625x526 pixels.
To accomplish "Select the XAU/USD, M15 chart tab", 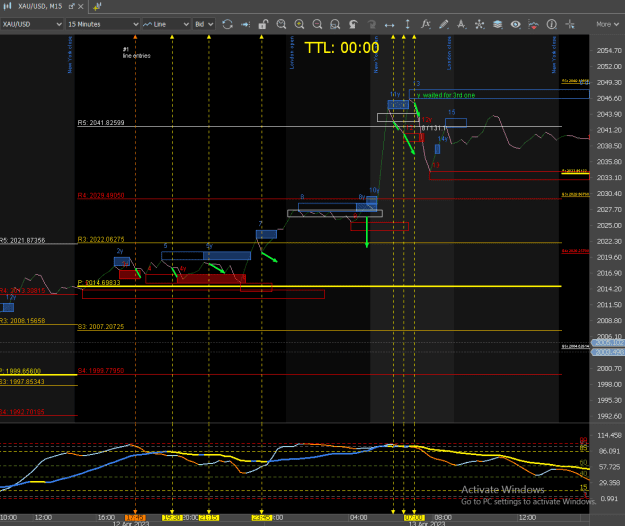I will [40, 6].
